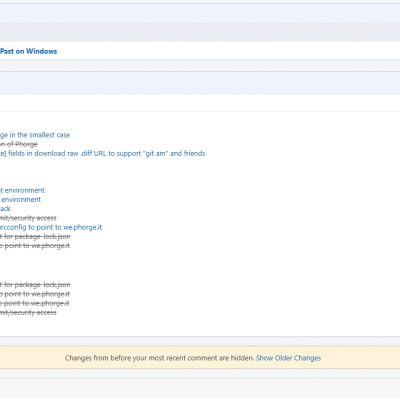Open link ending "in the smallest case"
The width and height of the screenshot is (400, 400).
pyautogui.click(x=35, y=135)
